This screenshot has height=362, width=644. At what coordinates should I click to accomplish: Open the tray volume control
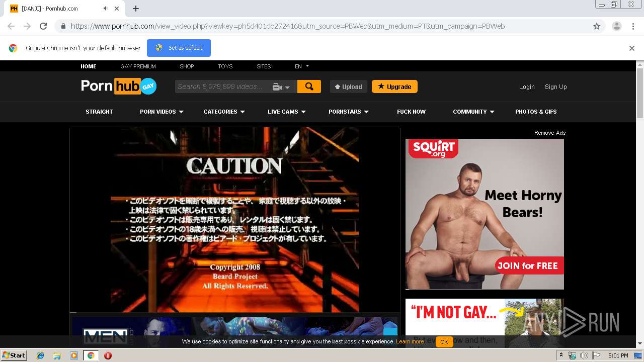click(x=584, y=355)
